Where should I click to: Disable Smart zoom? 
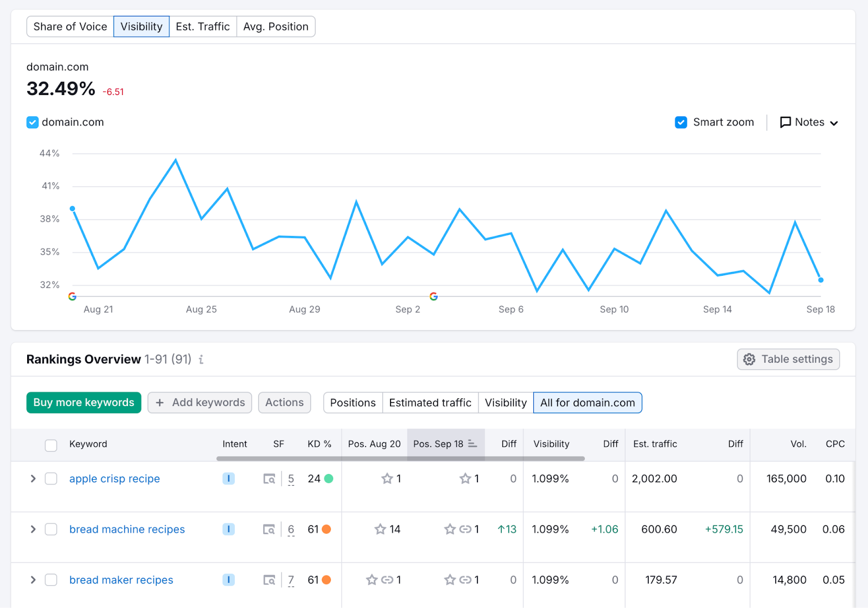click(681, 122)
